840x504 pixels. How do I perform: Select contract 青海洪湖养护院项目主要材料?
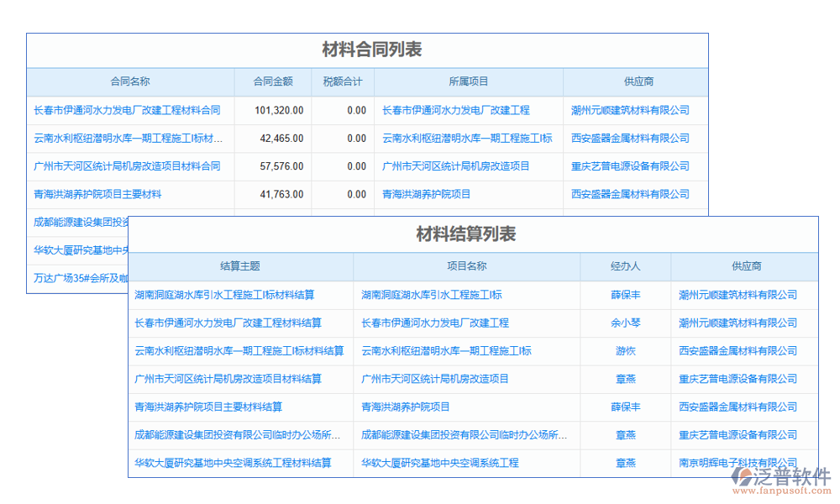(97, 194)
